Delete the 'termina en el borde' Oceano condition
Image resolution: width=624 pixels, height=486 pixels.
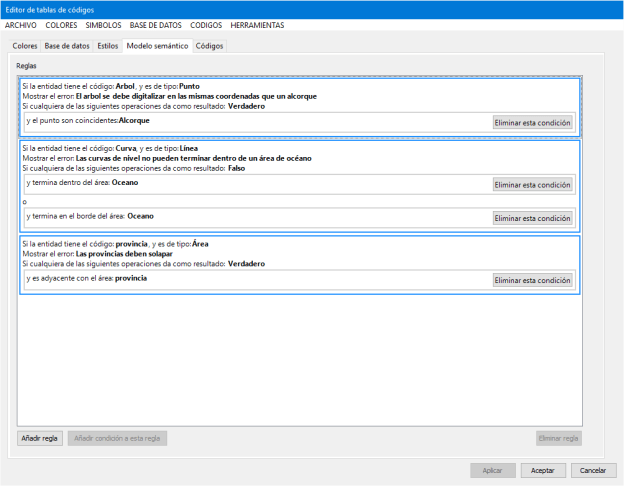tap(532, 218)
